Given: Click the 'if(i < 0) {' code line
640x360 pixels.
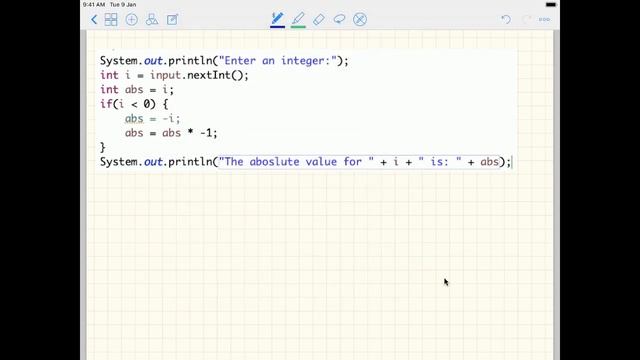Looking at the screenshot, I should (x=134, y=104).
